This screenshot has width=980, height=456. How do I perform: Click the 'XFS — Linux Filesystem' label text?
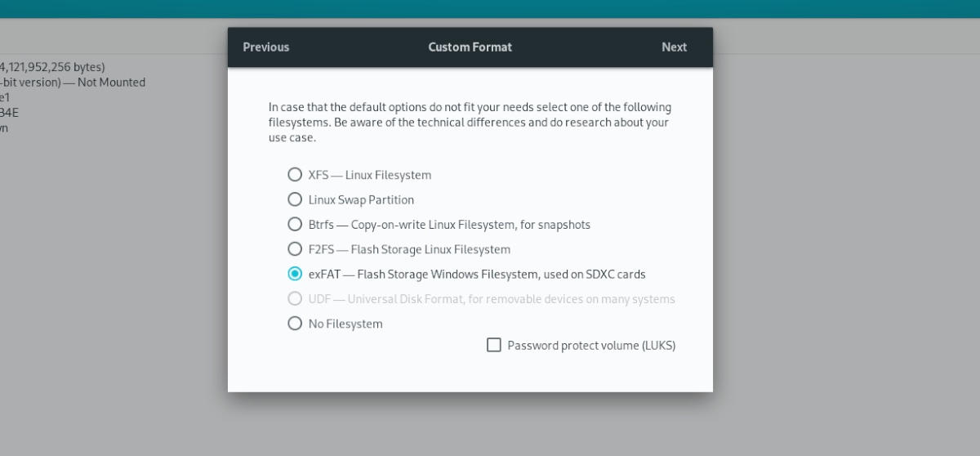pyautogui.click(x=370, y=175)
